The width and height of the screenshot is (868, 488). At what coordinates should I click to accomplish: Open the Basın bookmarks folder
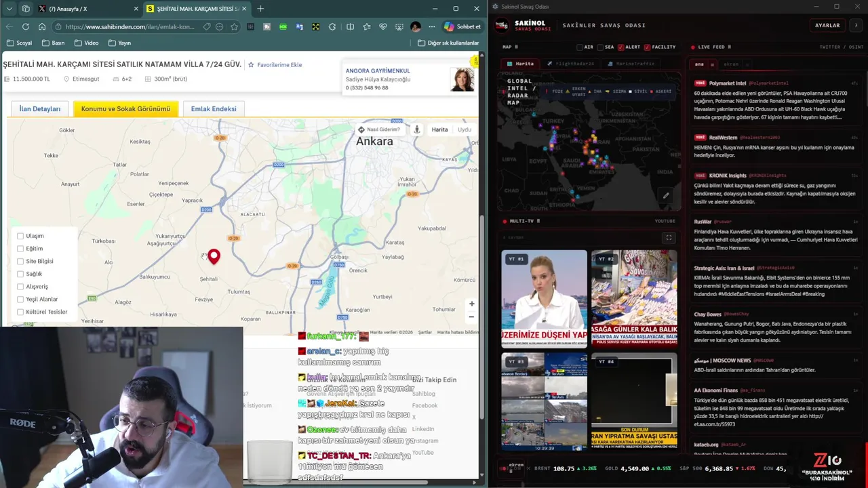[54, 43]
